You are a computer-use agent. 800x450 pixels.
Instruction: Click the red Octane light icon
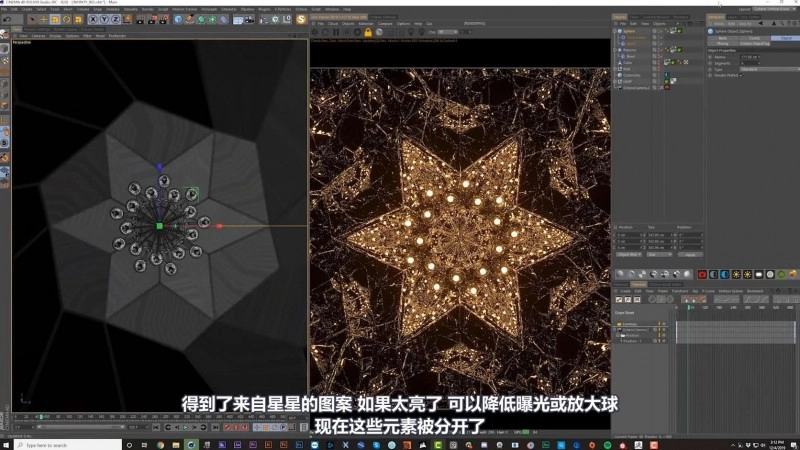[701, 274]
